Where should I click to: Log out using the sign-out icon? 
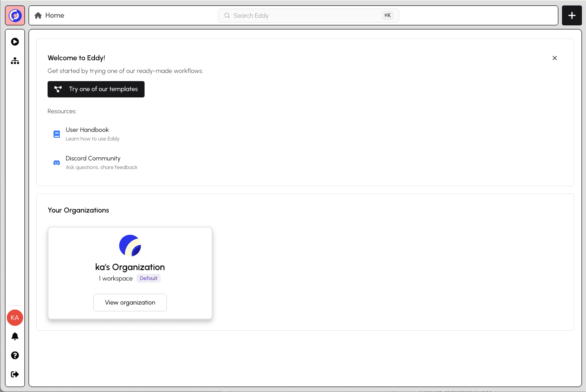click(15, 374)
